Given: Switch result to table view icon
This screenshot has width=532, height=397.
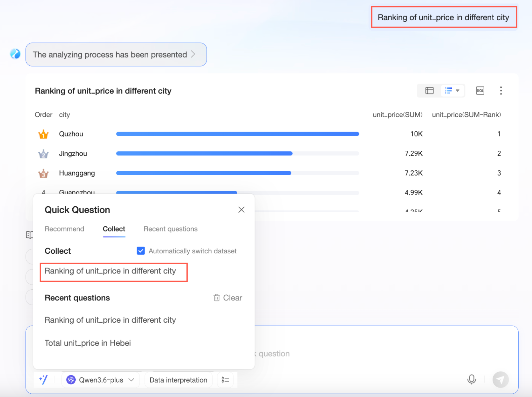Looking at the screenshot, I should coord(429,91).
